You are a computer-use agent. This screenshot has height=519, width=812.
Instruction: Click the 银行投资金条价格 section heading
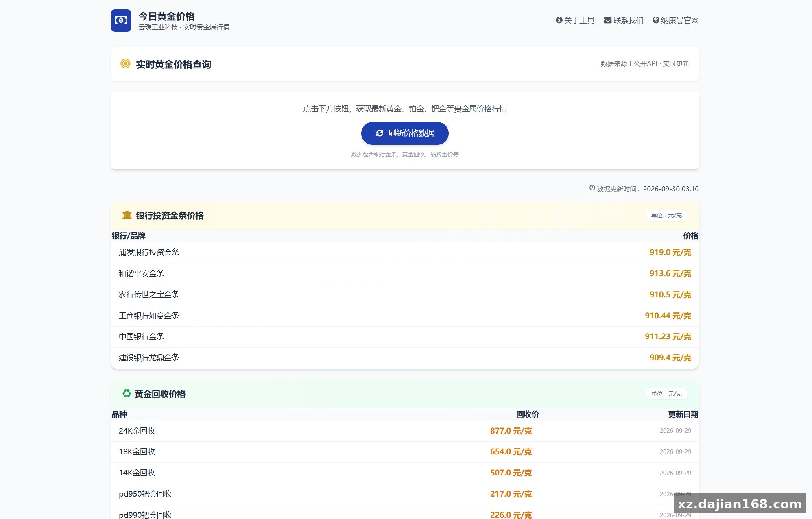tap(170, 216)
